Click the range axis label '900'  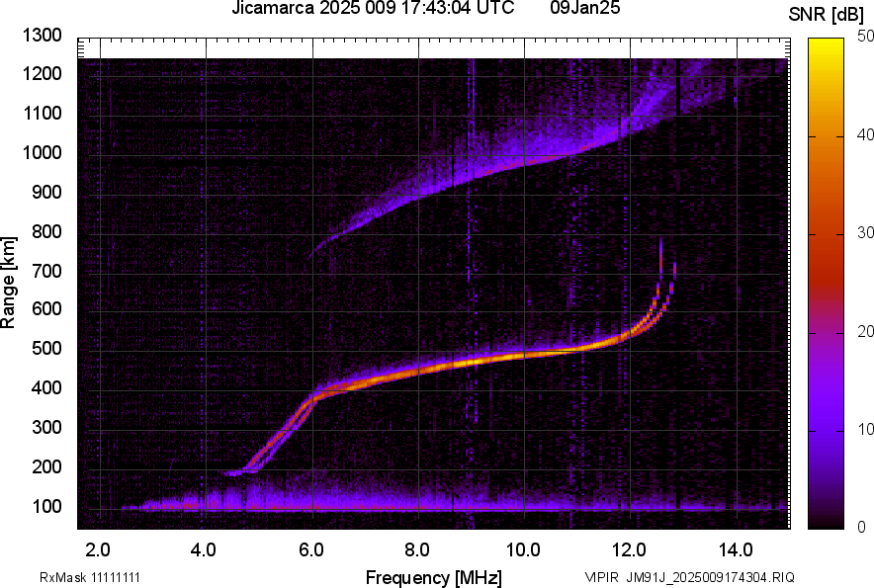click(x=46, y=193)
